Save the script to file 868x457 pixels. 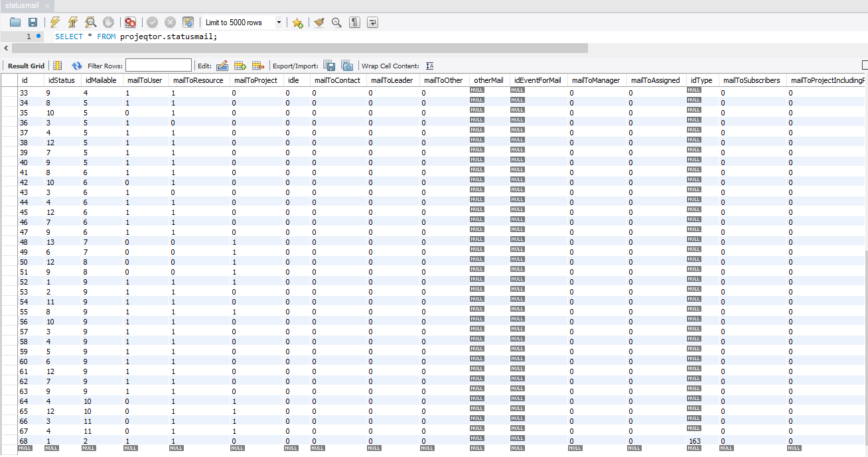click(32, 23)
